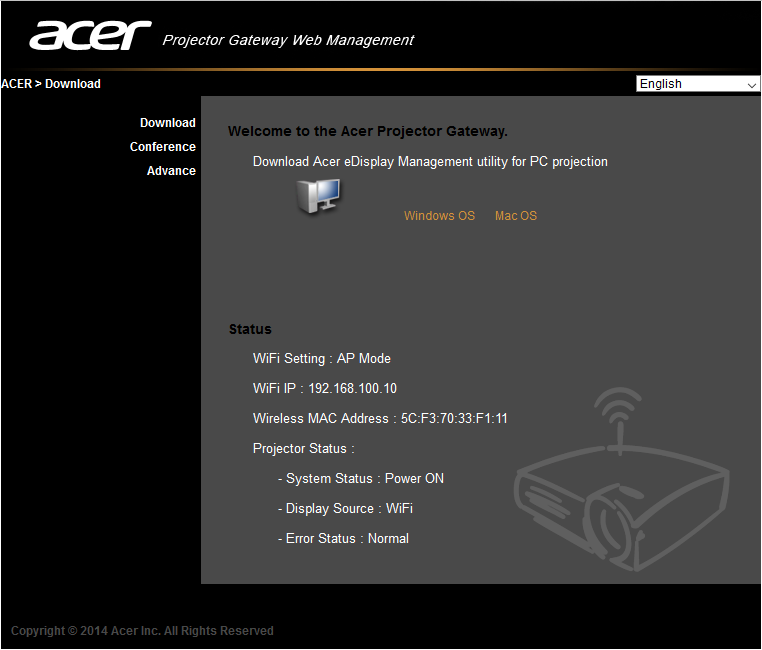This screenshot has width=762, height=650.
Task: Click the 'WiFi Setting : AP Mode' line
Action: coord(322,359)
